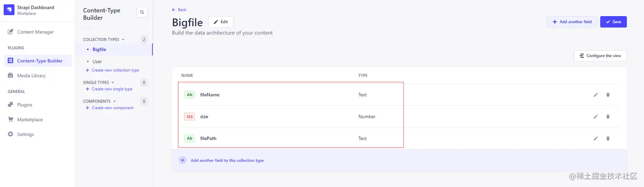Click the Edit button next to Bigfile
644x187 pixels.
click(x=221, y=22)
